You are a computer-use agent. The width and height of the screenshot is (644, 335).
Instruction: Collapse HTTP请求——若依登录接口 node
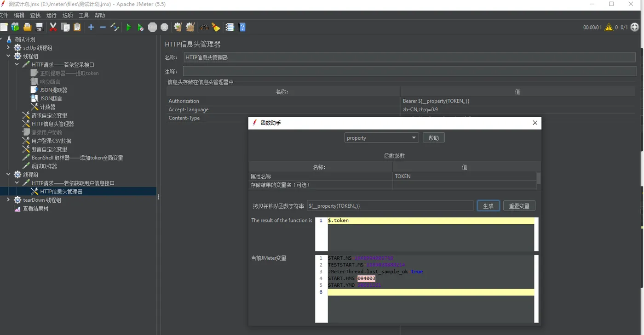pos(17,65)
